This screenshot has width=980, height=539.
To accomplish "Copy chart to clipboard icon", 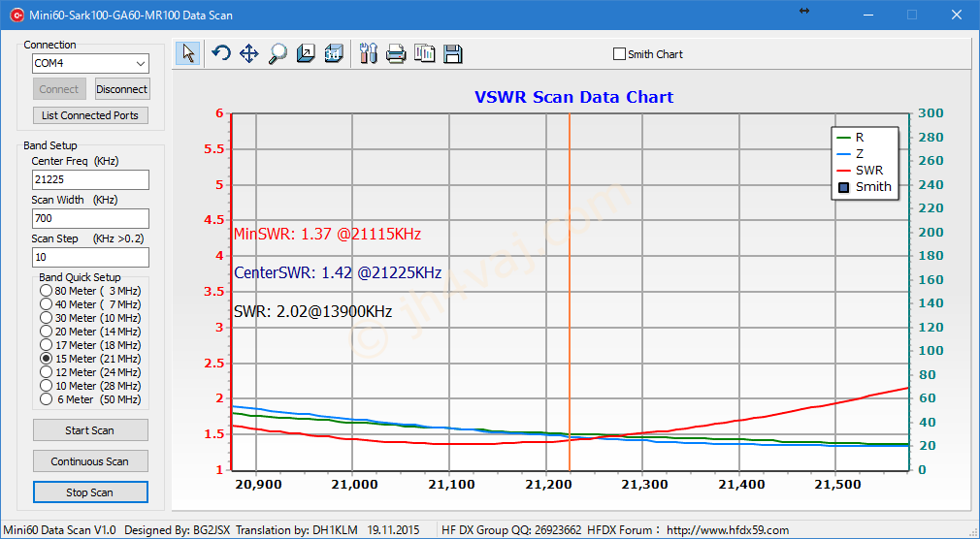I will pyautogui.click(x=425, y=53).
